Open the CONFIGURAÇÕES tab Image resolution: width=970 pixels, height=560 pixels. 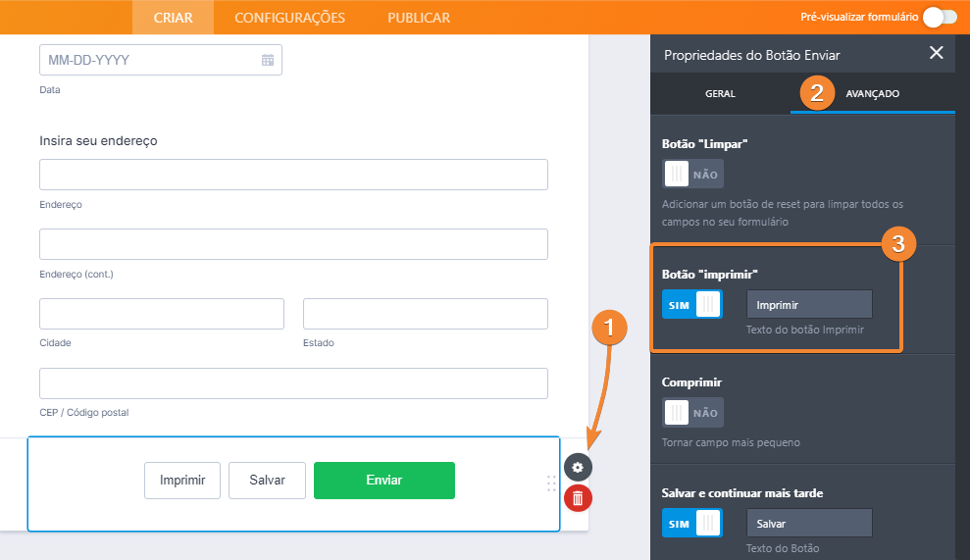(289, 18)
